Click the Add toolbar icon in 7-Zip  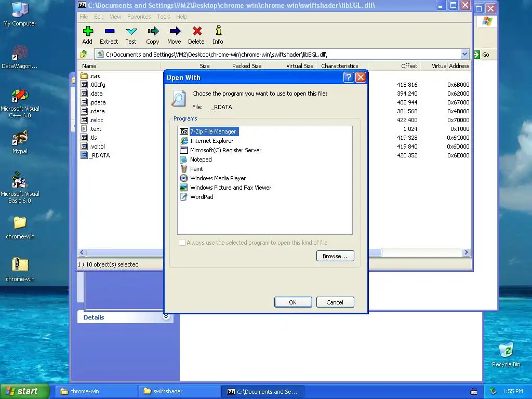[x=87, y=35]
